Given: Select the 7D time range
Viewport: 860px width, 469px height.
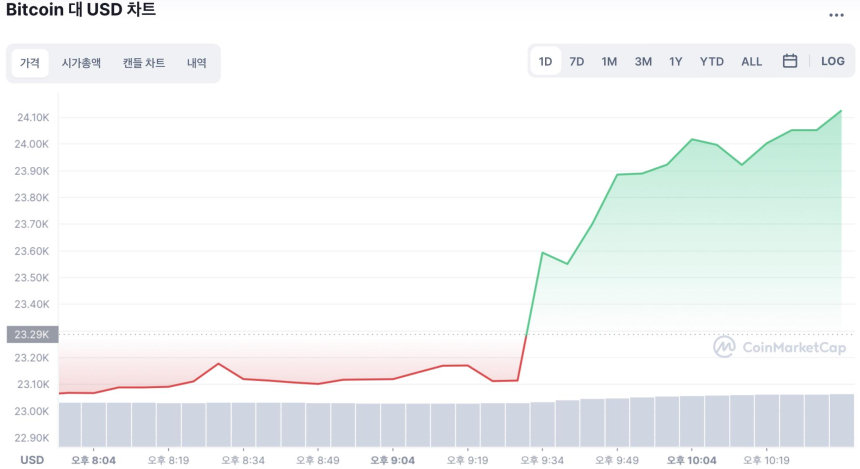Looking at the screenshot, I should (577, 61).
